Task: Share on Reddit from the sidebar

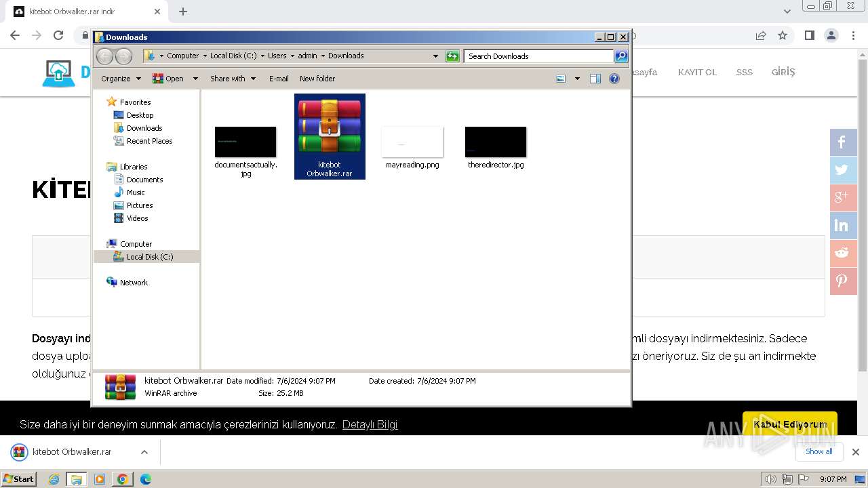Action: pos(844,253)
